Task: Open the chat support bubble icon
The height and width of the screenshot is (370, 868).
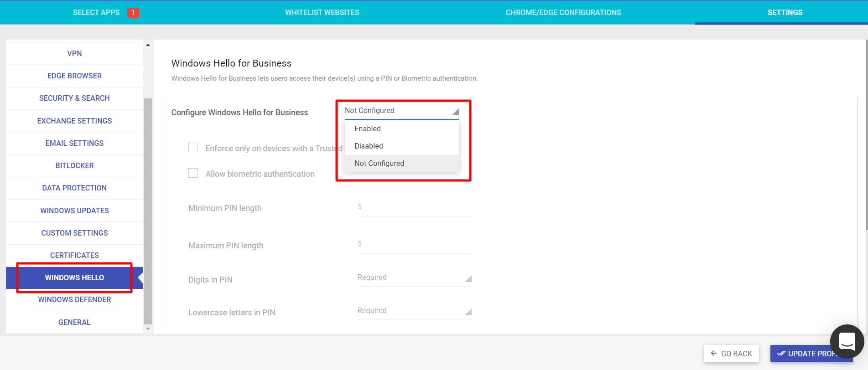Action: (x=847, y=341)
